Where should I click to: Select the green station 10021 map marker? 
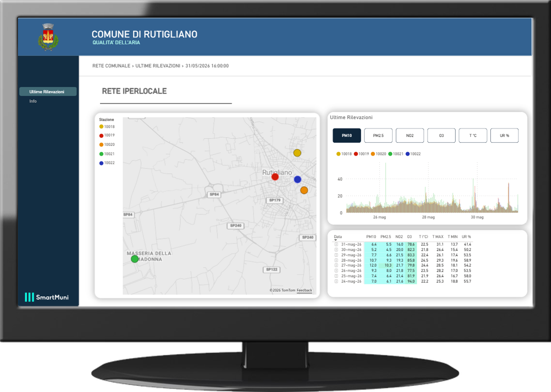click(135, 259)
